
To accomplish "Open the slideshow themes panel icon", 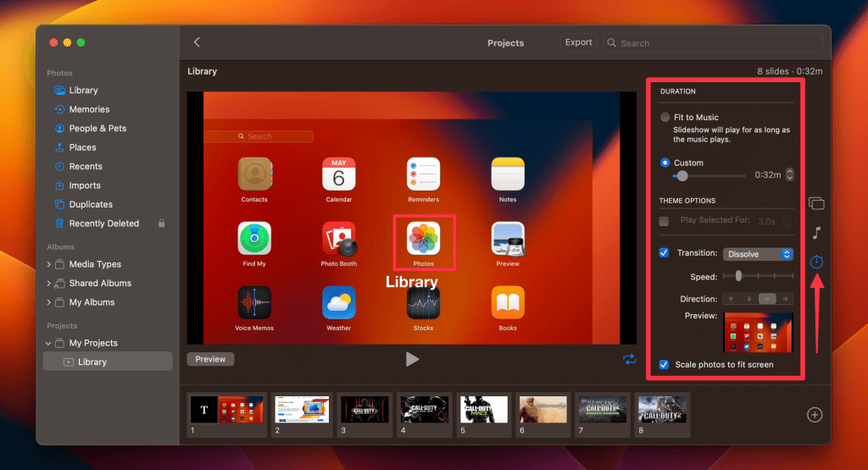I will (816, 203).
